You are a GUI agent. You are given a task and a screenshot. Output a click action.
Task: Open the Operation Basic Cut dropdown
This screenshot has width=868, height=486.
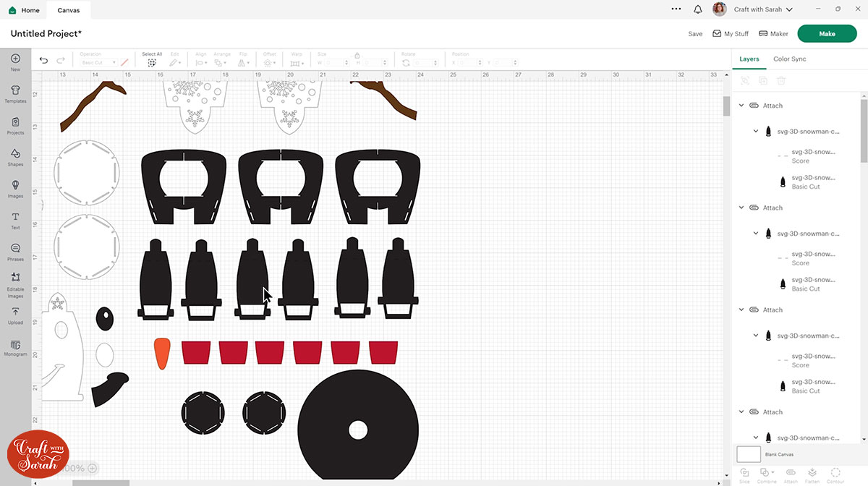pyautogui.click(x=98, y=63)
